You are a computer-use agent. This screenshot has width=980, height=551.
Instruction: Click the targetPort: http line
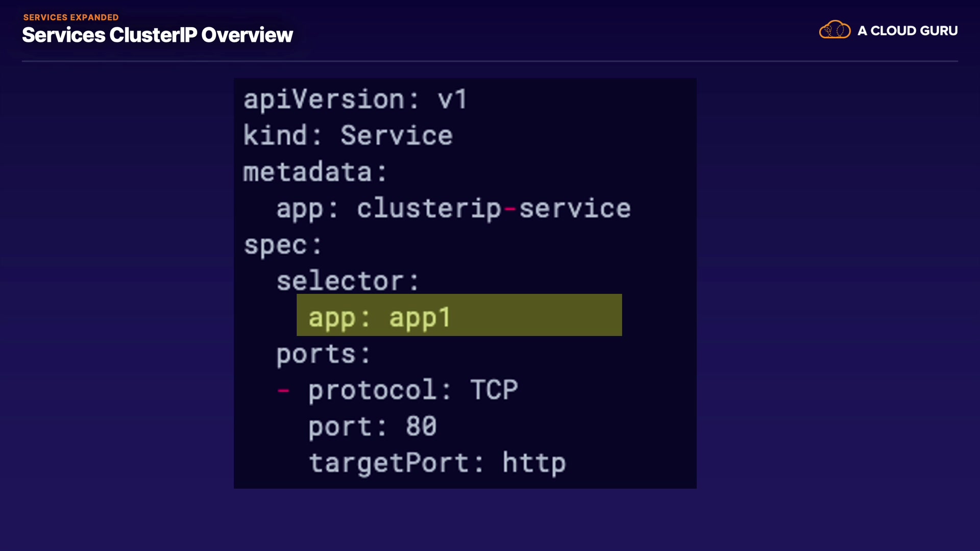click(437, 463)
